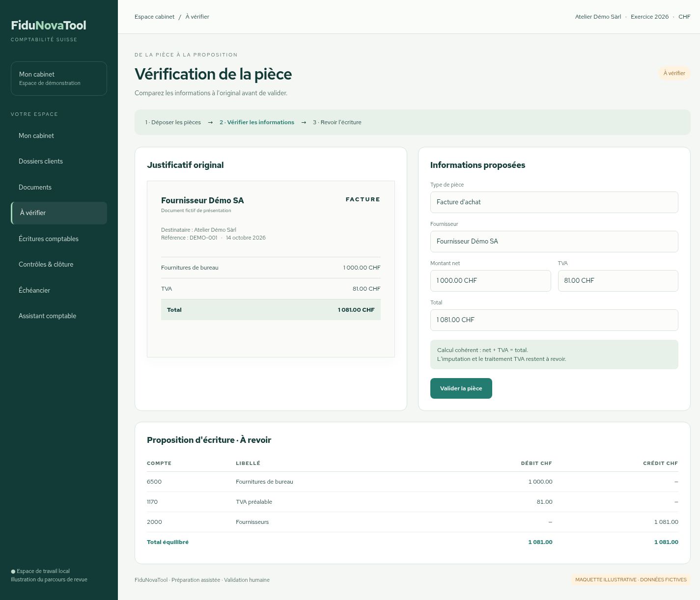Open Dossiers clients section

coord(59,162)
